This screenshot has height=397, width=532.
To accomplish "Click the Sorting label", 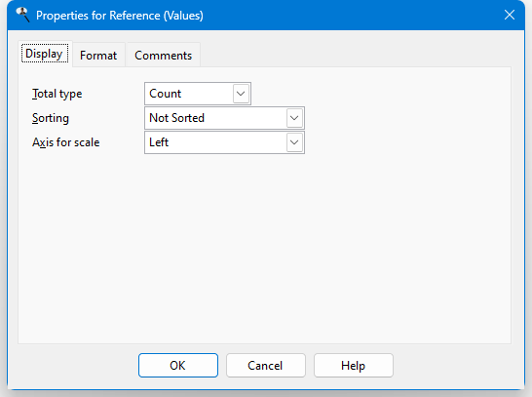I will tap(51, 118).
